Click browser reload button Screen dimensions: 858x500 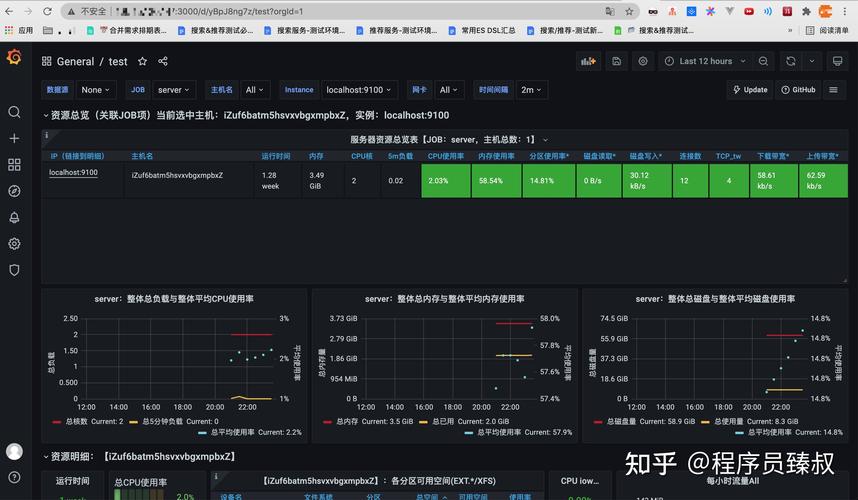(48, 11)
